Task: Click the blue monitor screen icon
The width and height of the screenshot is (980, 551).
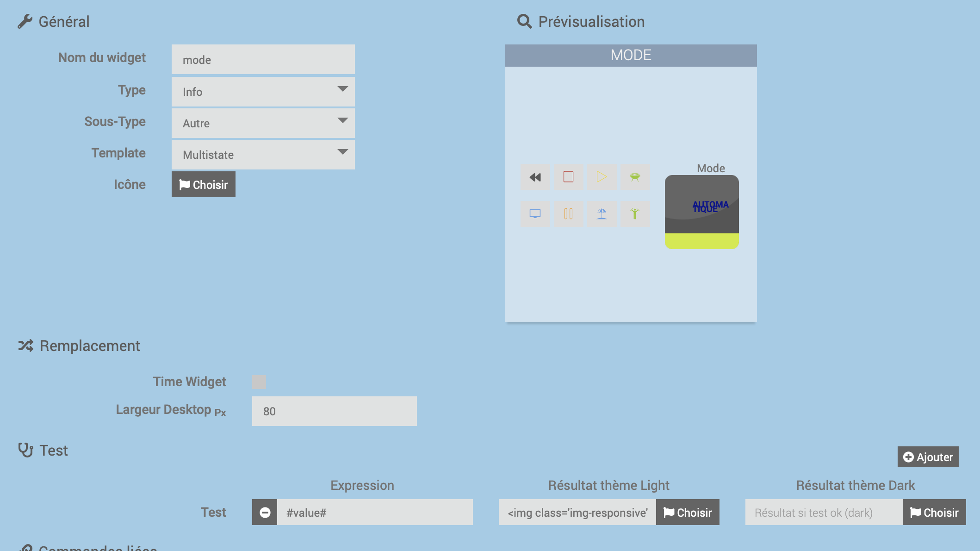Action: pyautogui.click(x=535, y=213)
